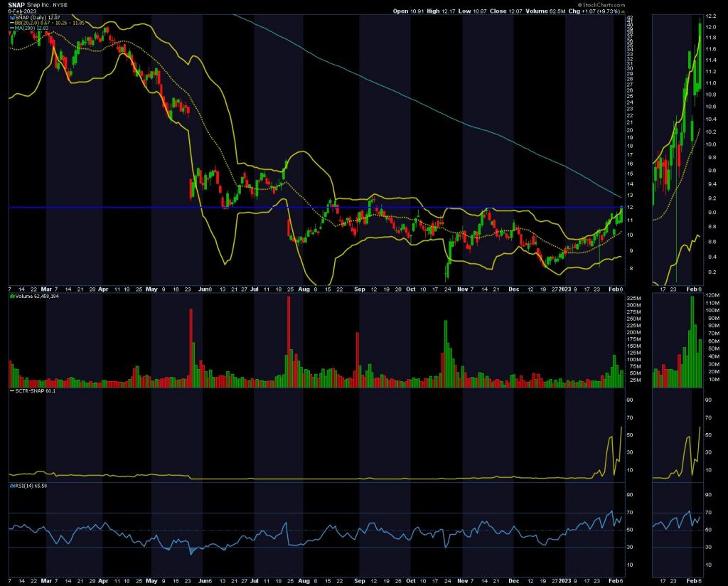Click the teal line marker before MA(200)
Image resolution: width=728 pixels, height=586 pixels.
pyautogui.click(x=12, y=28)
